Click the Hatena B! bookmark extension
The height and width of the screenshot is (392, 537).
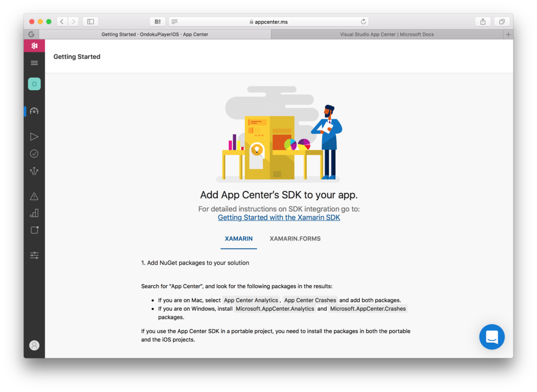tap(157, 21)
